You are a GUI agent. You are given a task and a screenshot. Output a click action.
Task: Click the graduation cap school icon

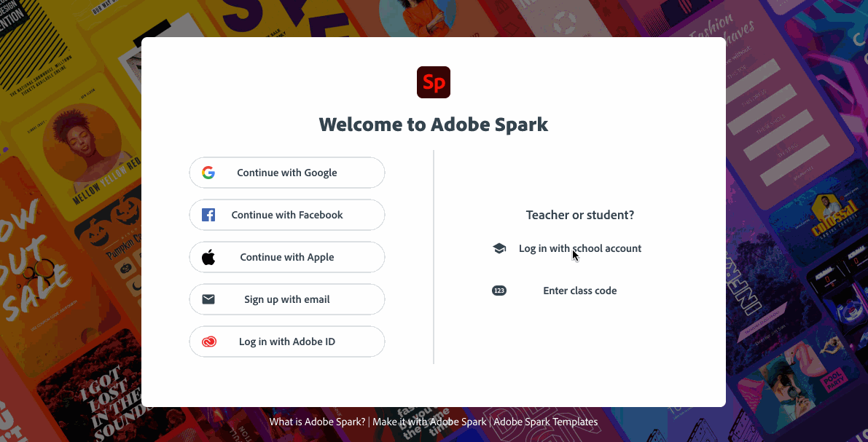(499, 248)
